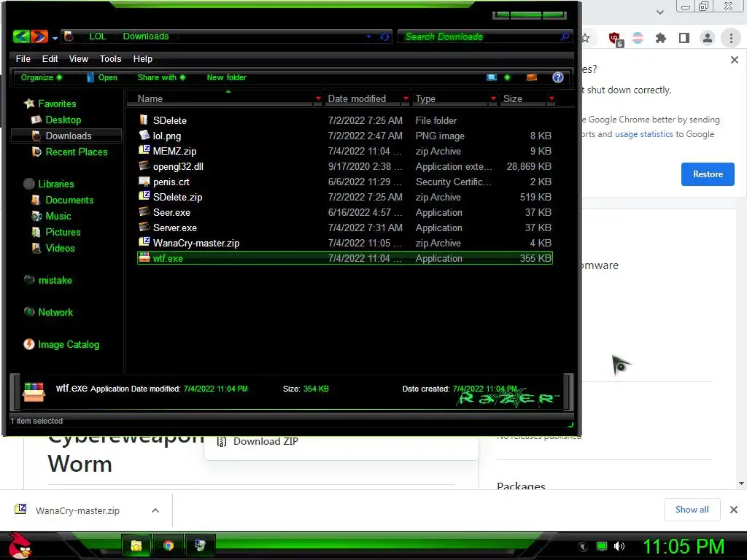This screenshot has height=560, width=747.
Task: Select the SDelete.zip archive icon
Action: (x=144, y=197)
